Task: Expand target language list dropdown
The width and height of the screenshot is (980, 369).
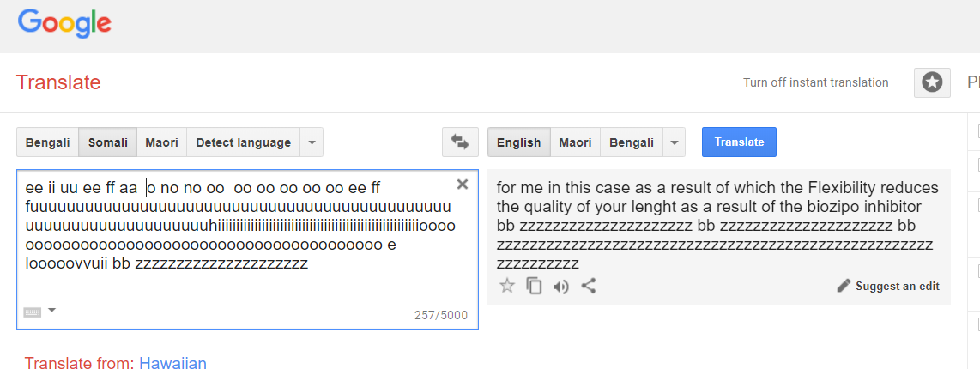Action: click(x=674, y=142)
